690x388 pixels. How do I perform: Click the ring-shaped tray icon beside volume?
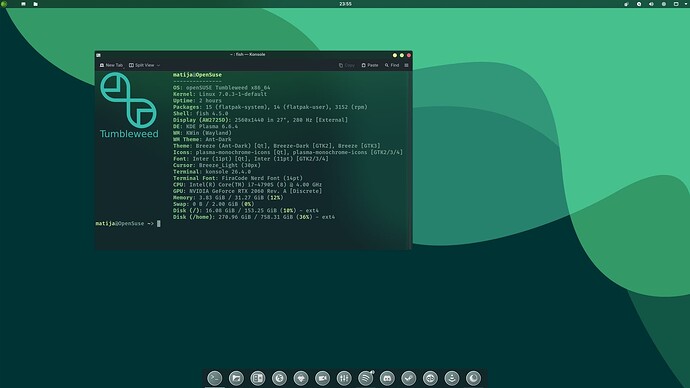click(x=639, y=4)
